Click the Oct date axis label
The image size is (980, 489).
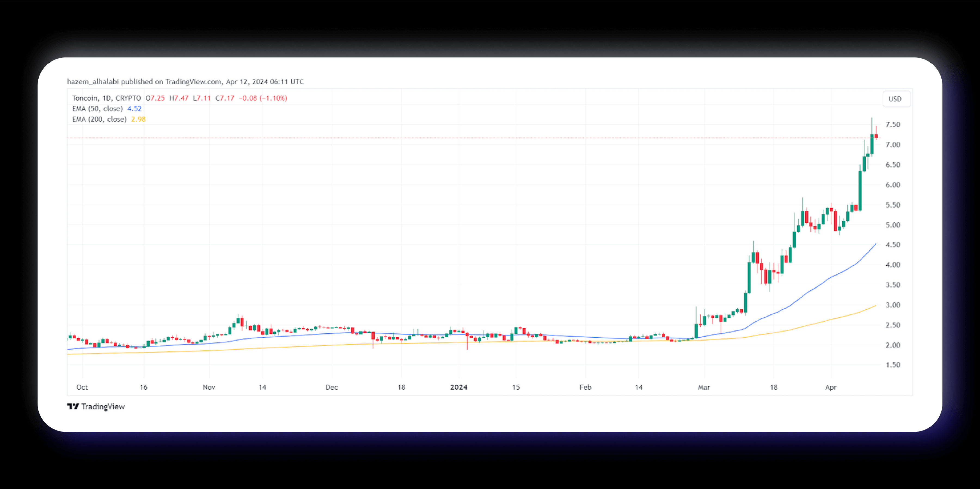[82, 387]
